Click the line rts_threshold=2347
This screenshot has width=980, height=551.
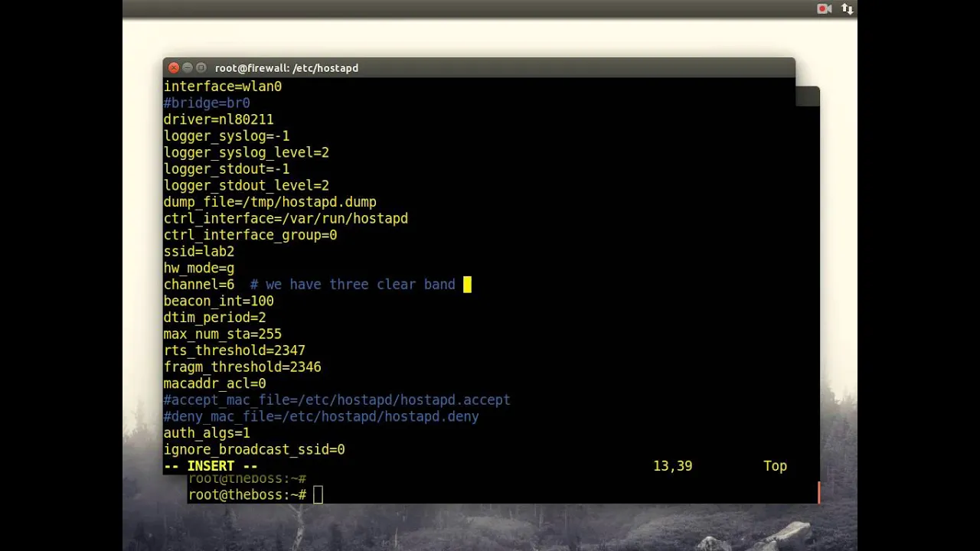234,350
